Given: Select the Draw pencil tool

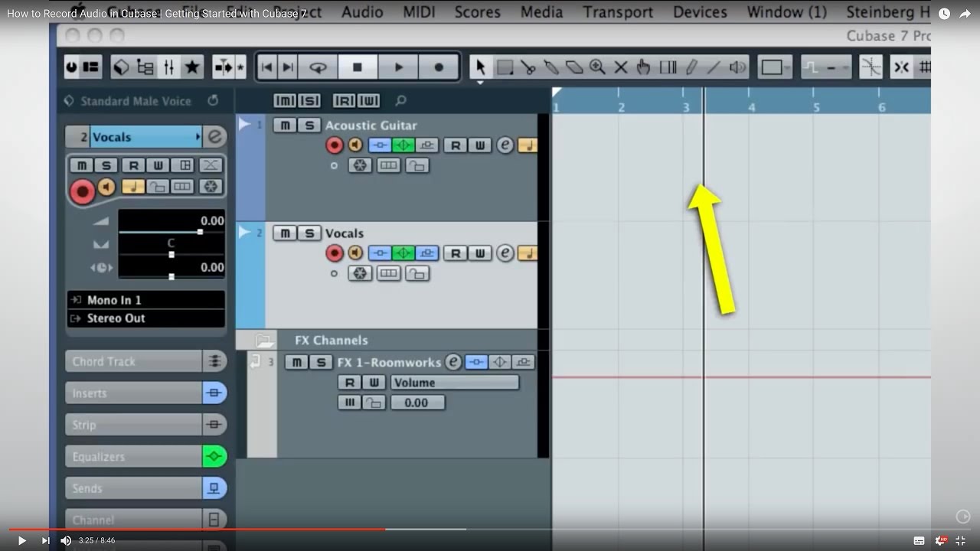Looking at the screenshot, I should pyautogui.click(x=691, y=67).
